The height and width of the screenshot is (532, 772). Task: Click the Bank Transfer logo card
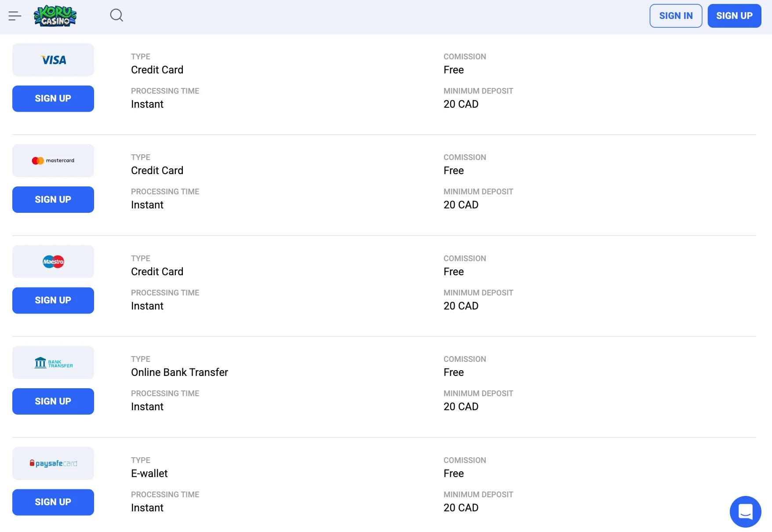pyautogui.click(x=53, y=362)
